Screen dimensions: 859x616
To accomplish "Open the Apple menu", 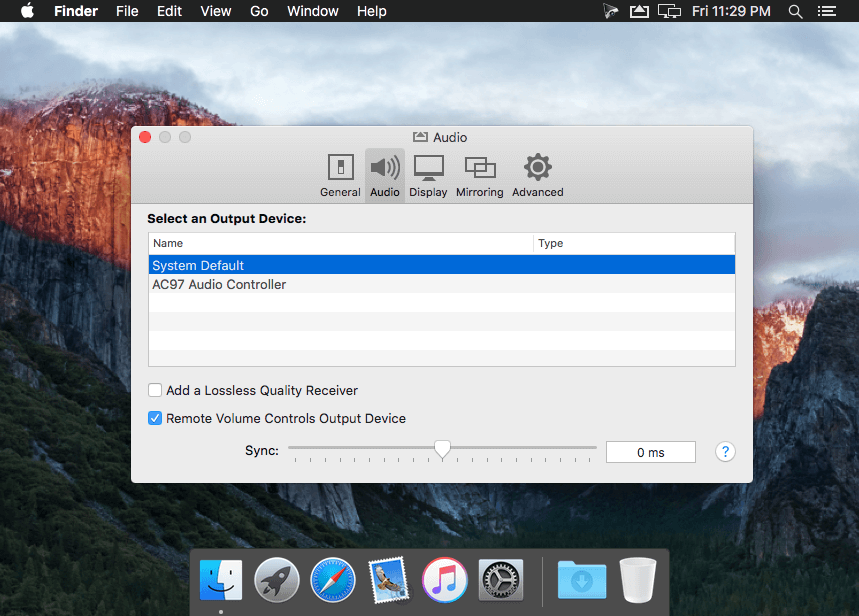I will point(27,11).
